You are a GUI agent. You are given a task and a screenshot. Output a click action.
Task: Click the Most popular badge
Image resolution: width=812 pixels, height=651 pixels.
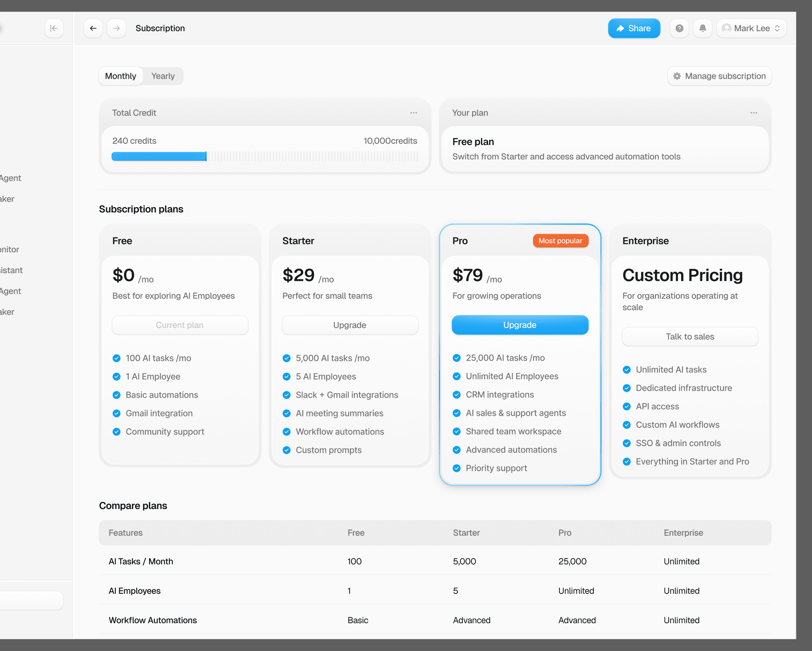point(560,241)
